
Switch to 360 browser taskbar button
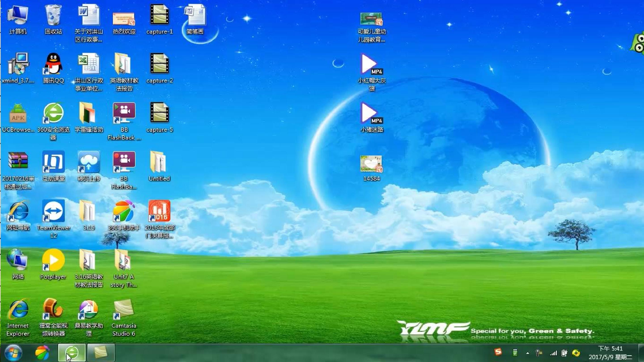(72, 353)
